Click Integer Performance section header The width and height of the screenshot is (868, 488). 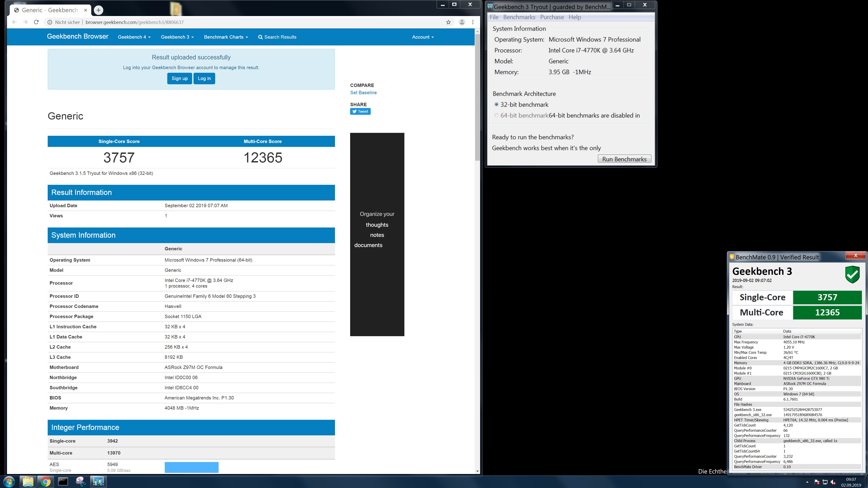[x=191, y=427]
